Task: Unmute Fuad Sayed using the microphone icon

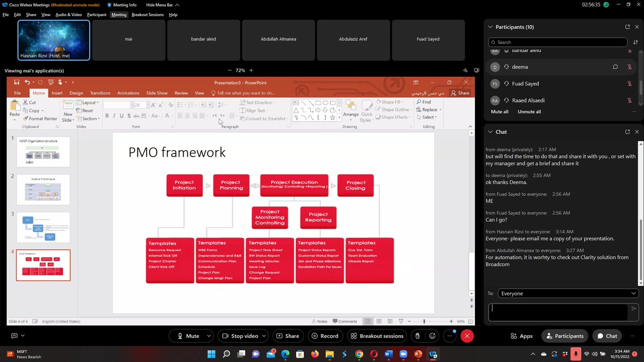Action: (630, 84)
